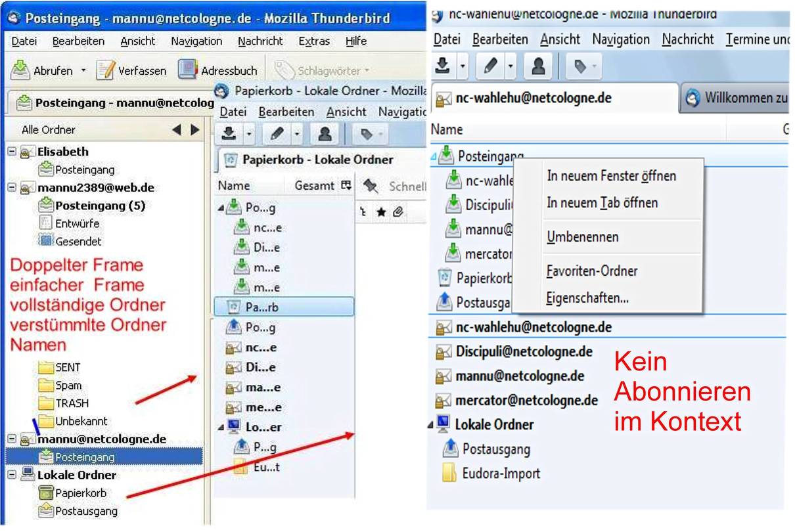Collapse the mannu2389@web.de account node
The image size is (795, 532).
11,188
